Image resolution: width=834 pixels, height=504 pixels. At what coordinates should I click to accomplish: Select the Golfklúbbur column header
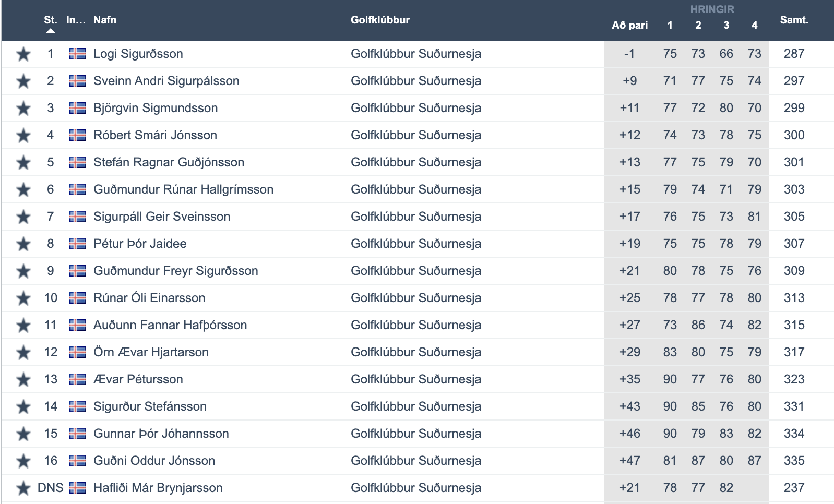(x=380, y=20)
